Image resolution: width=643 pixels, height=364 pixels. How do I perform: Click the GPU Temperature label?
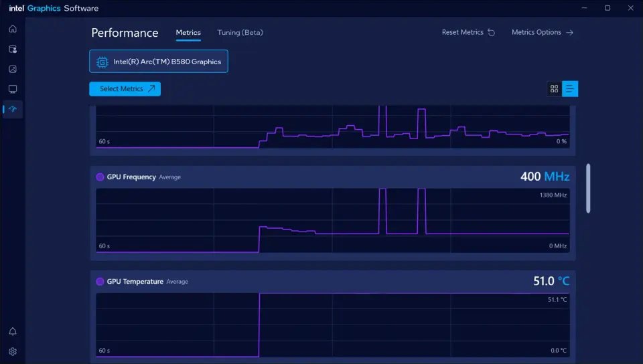(x=135, y=281)
